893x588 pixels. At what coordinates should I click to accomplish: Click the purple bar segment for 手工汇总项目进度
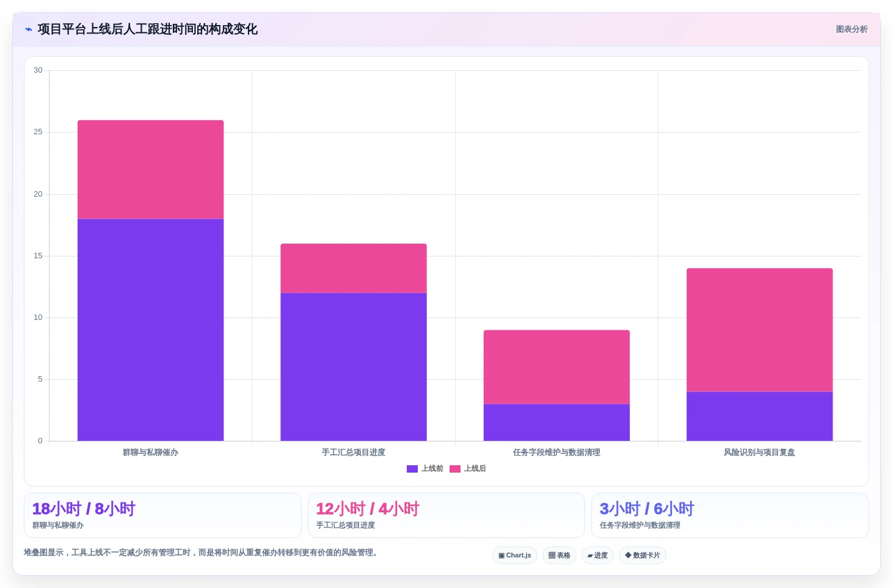pyautogui.click(x=354, y=367)
